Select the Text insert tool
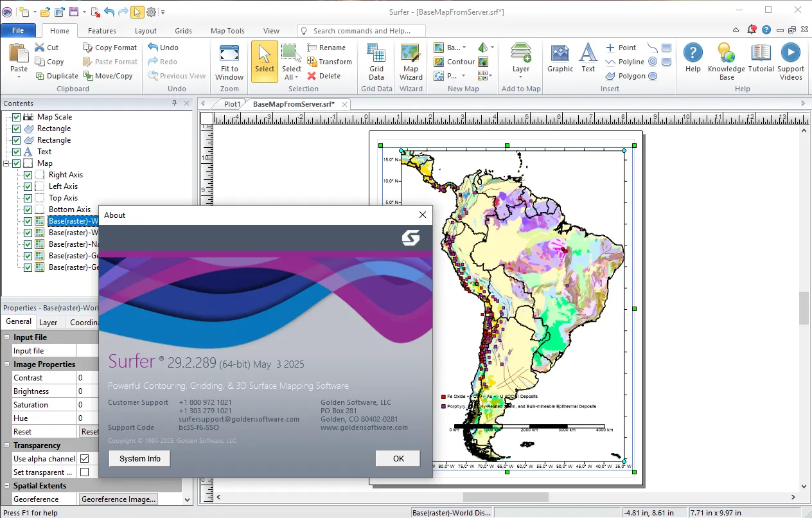The image size is (812, 518). coord(588,58)
